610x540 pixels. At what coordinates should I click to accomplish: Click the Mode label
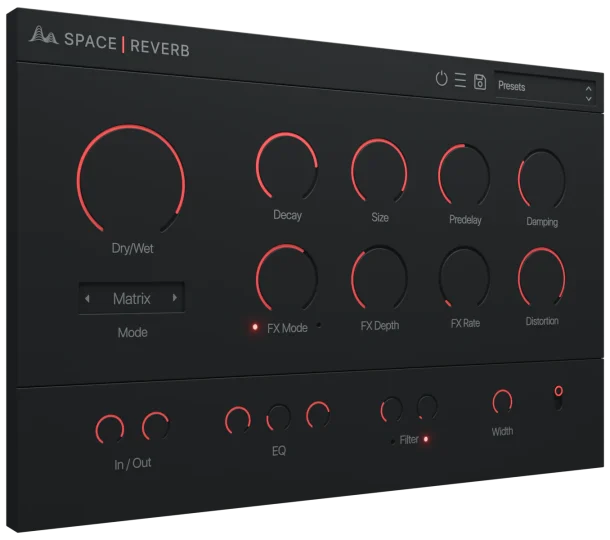click(132, 333)
